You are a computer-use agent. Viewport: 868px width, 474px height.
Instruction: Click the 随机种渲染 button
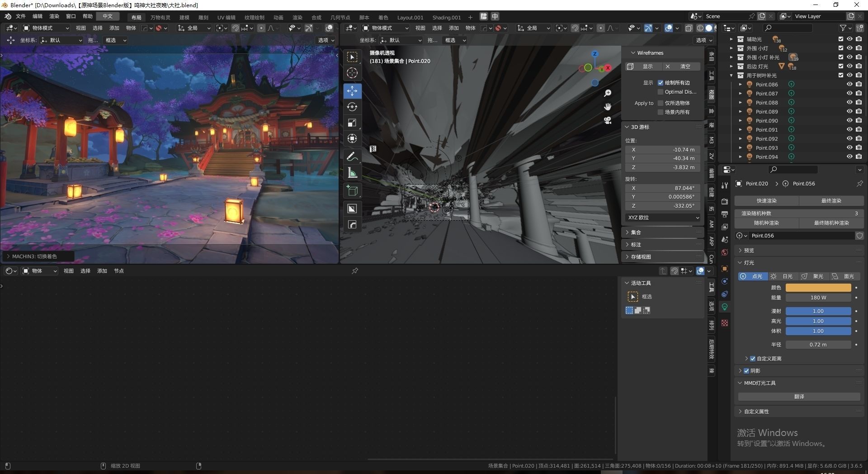click(x=767, y=223)
